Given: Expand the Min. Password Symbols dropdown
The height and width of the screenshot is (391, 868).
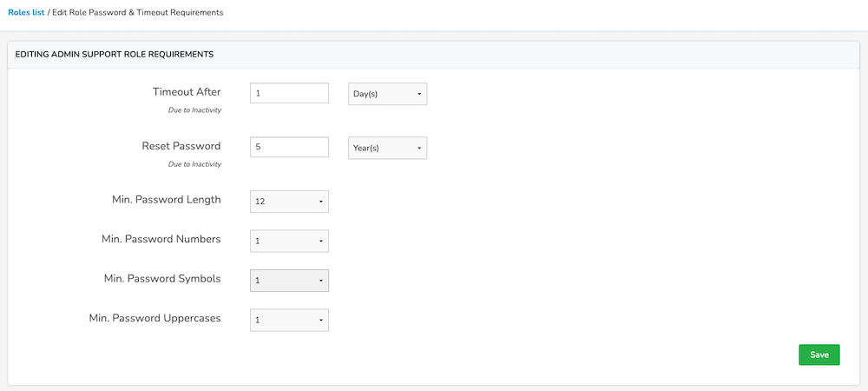Looking at the screenshot, I should tap(290, 281).
